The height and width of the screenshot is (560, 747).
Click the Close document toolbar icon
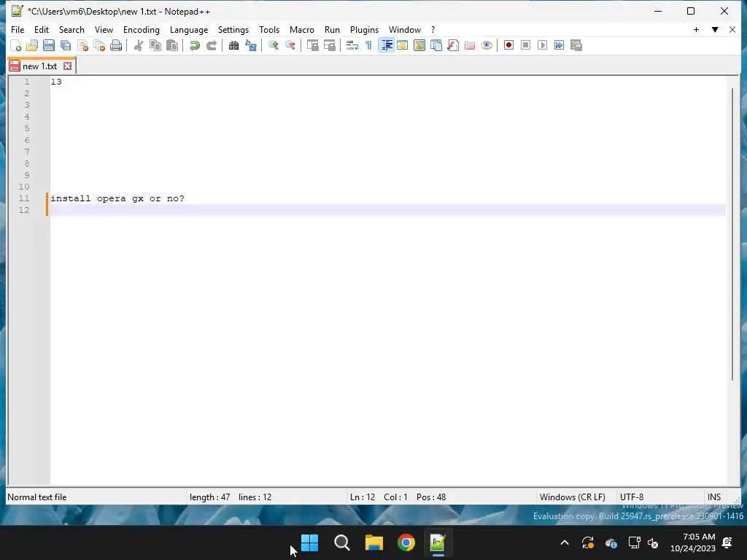click(82, 45)
